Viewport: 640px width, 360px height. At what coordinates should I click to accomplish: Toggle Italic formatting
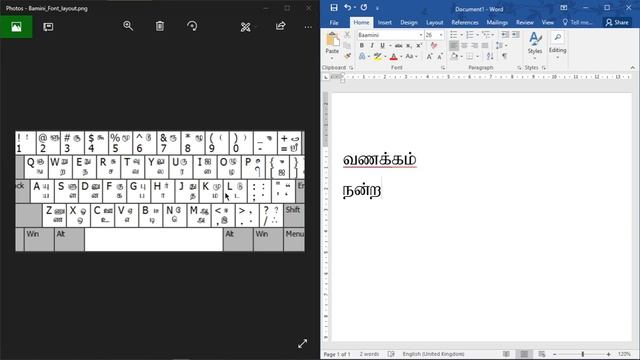372,46
